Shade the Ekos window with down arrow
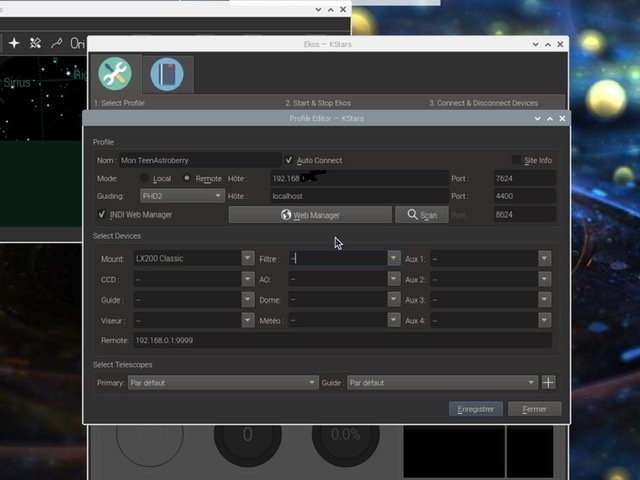640x480 pixels. pos(536,44)
